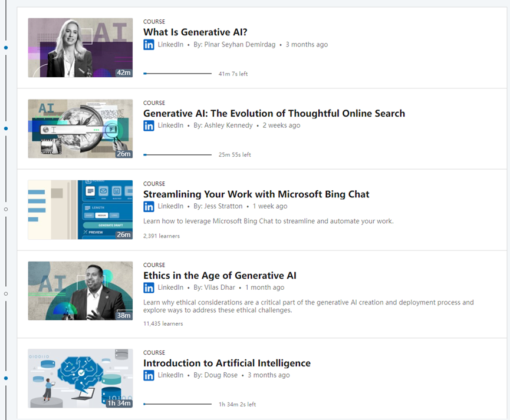Viewport: 510px width, 420px height.
Task: Click progress bar showing 41m 7s left
Action: click(x=177, y=74)
